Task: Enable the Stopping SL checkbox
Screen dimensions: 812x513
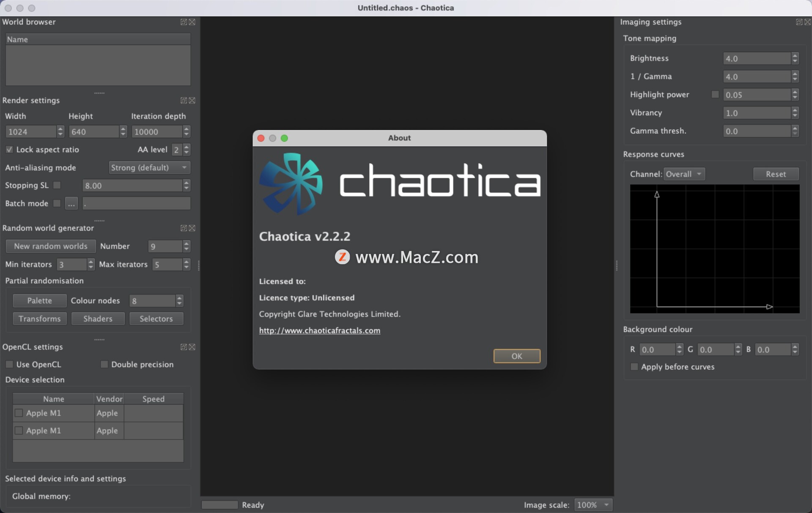Action: click(57, 185)
